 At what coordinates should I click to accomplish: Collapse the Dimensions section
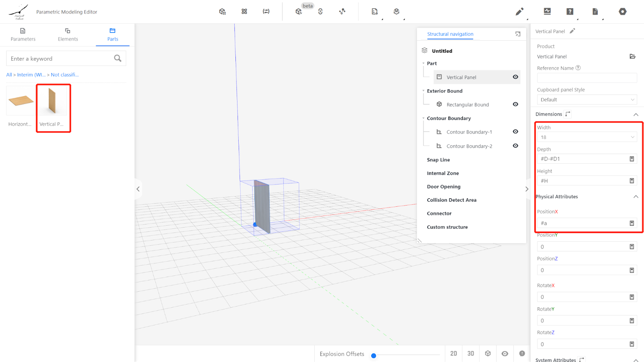click(x=636, y=115)
